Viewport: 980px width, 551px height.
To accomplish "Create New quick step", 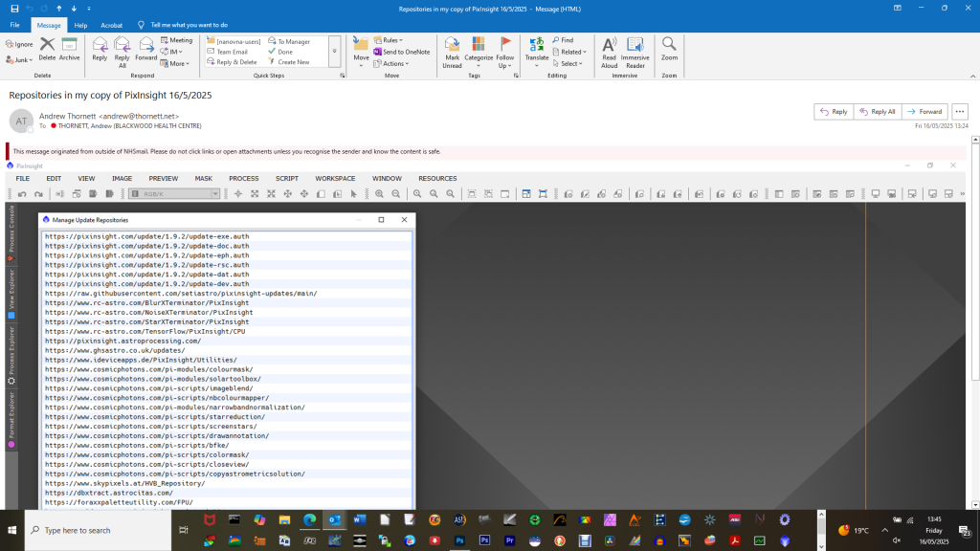I will click(x=289, y=62).
